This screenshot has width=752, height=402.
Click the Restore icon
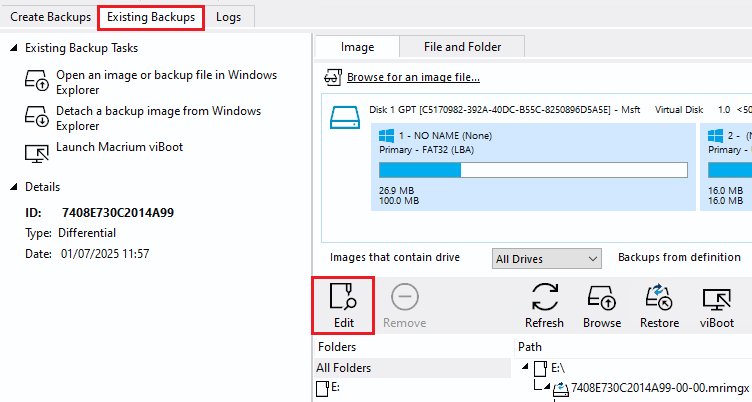click(x=659, y=305)
